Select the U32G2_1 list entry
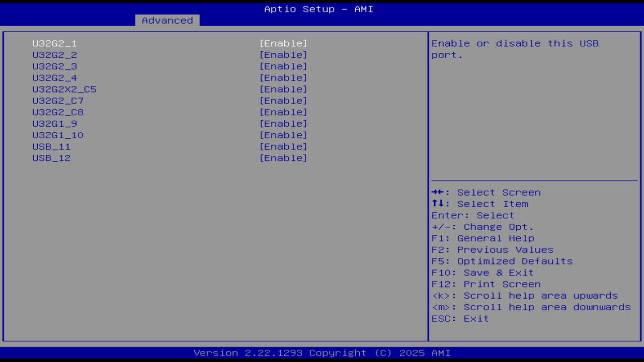The height and width of the screenshot is (362, 644). coord(54,43)
